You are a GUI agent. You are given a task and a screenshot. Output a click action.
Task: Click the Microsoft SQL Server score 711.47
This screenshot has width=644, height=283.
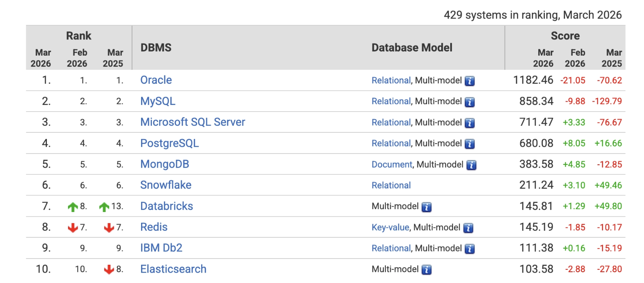(x=536, y=122)
